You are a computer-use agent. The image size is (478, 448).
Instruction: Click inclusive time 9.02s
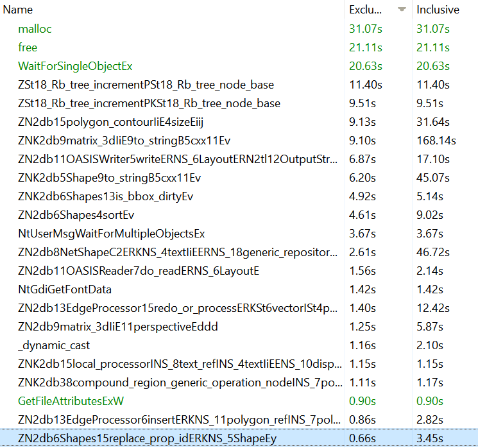point(429,215)
